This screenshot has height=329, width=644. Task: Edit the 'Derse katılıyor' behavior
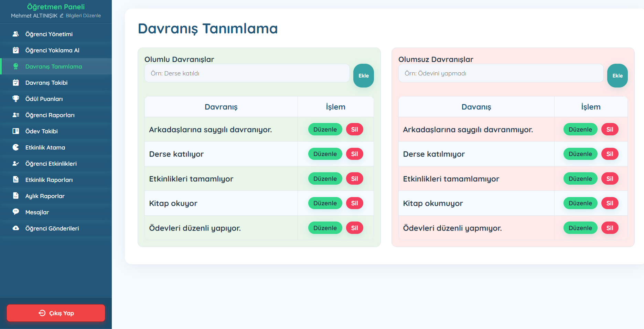coord(325,154)
